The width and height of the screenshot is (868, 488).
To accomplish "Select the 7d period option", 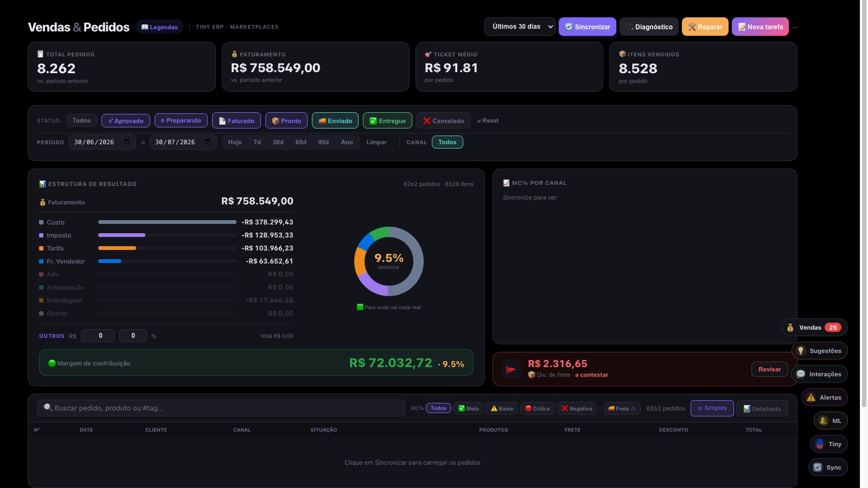I will coord(257,142).
